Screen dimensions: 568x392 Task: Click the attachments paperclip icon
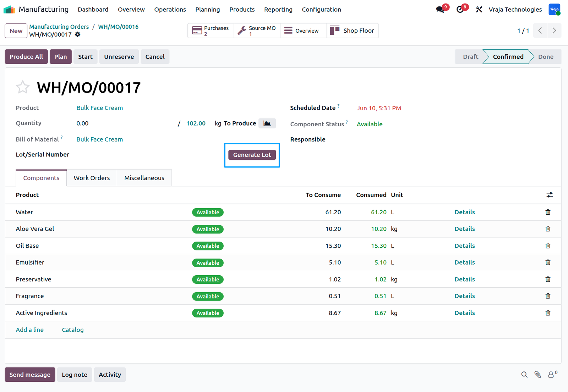(x=538, y=375)
